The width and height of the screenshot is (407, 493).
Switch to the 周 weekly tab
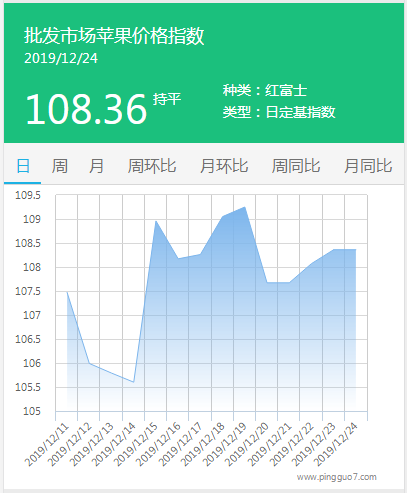(60, 166)
